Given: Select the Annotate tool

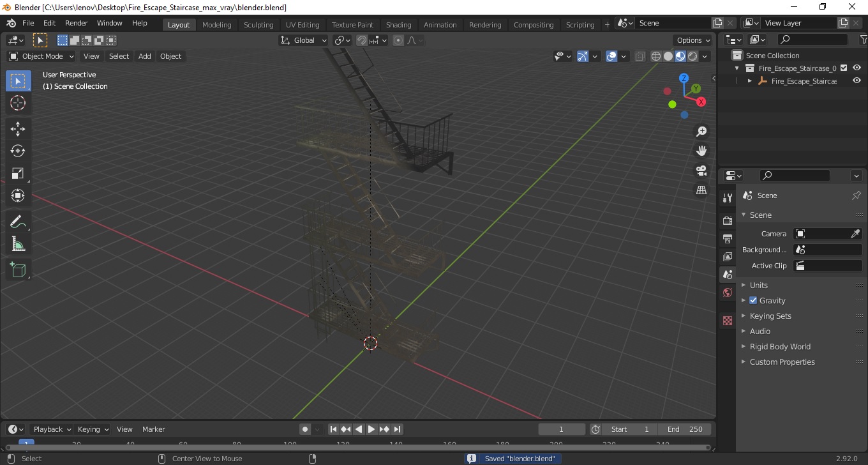Looking at the screenshot, I should (18, 222).
